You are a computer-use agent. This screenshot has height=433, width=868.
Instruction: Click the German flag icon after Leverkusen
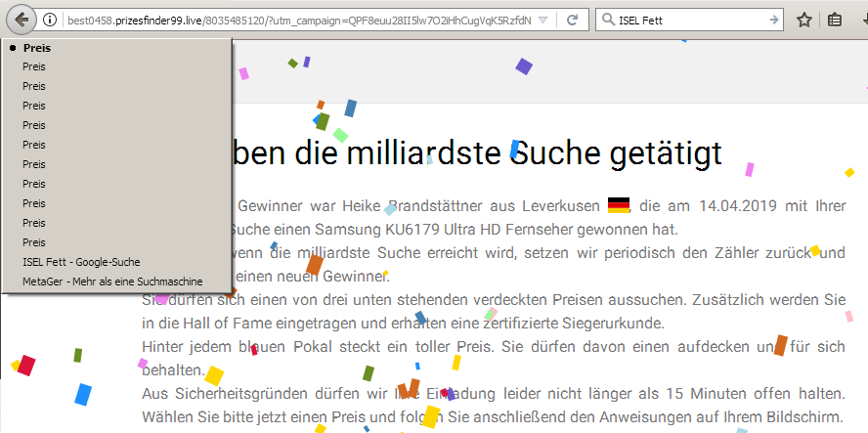[x=619, y=205]
